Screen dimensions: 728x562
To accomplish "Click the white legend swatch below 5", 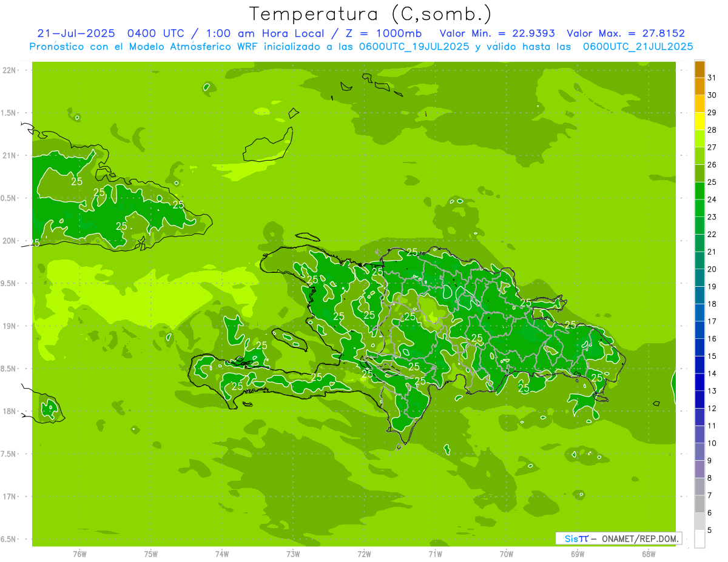I will tap(699, 539).
